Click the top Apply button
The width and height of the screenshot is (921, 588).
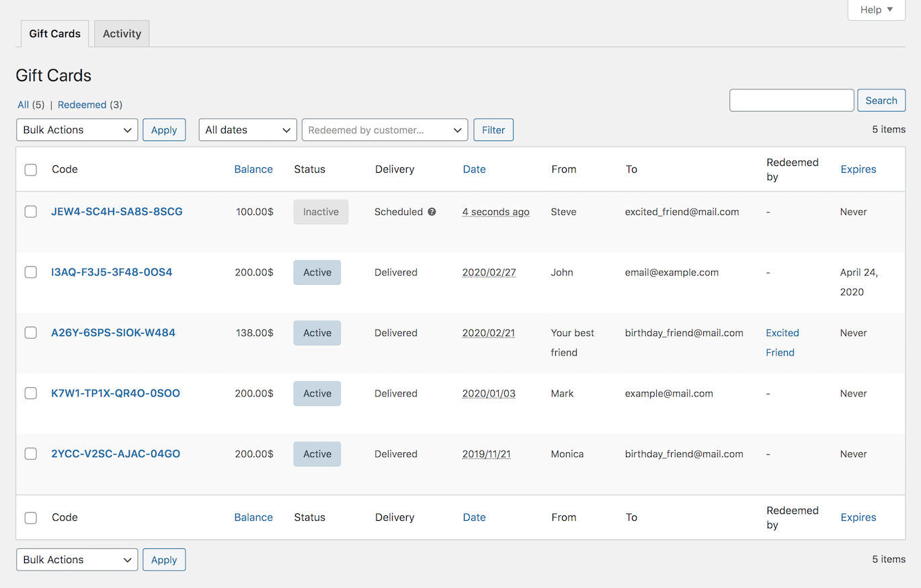point(164,130)
